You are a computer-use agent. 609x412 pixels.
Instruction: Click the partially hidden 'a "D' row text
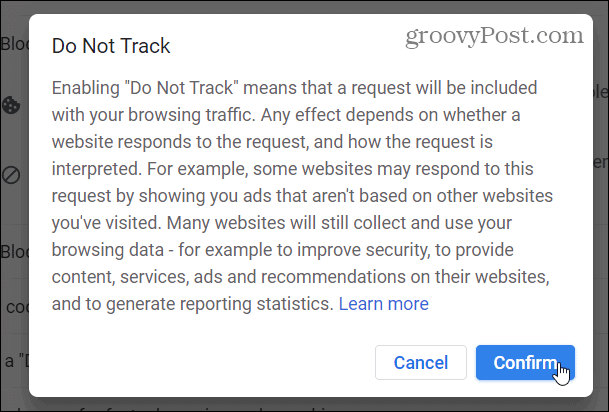tap(17, 361)
